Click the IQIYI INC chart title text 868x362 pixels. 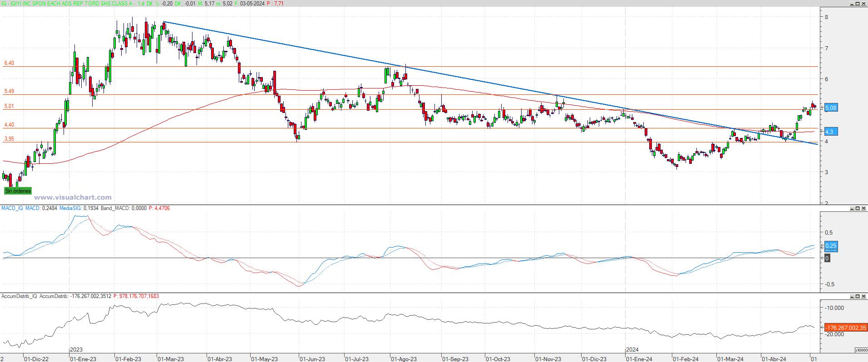point(68,3)
